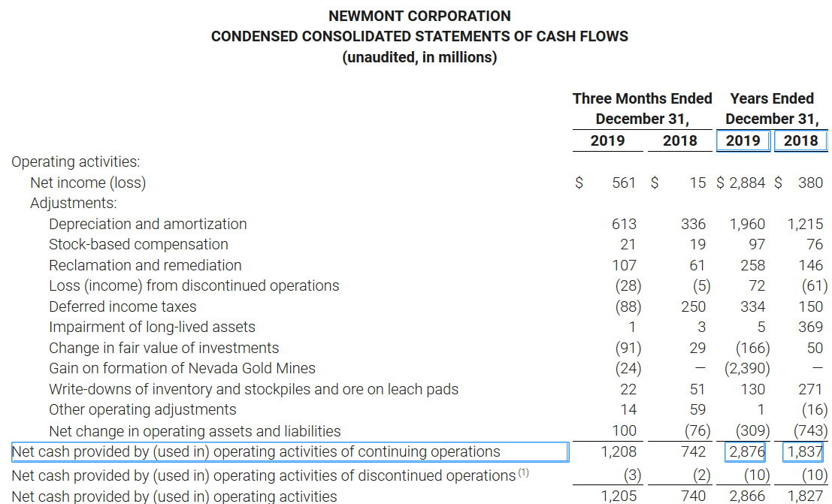Screen dimensions: 832x504
Task: Select the continuing operations value 742
Action: click(x=694, y=452)
